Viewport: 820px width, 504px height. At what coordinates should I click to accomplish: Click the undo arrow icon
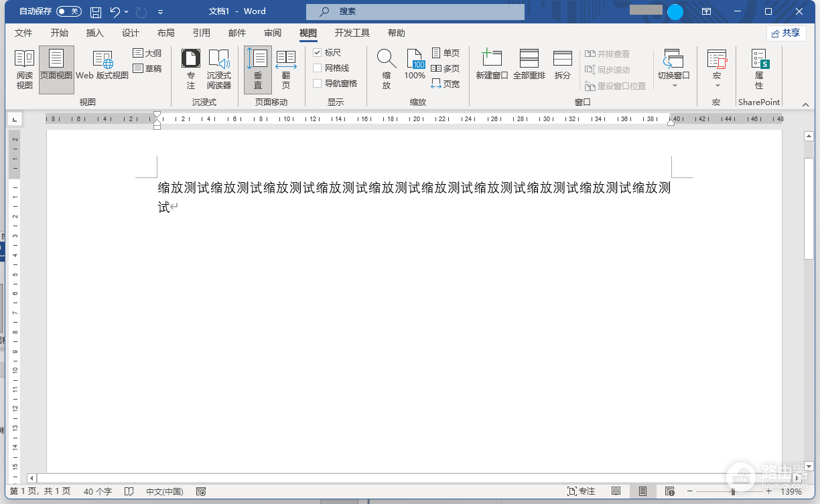115,11
